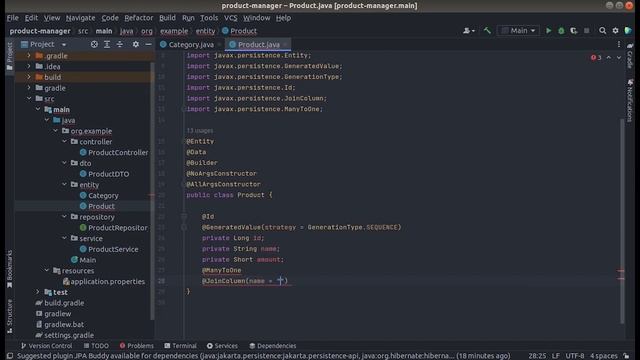Open Search Everywhere magnifier icon

602,31
